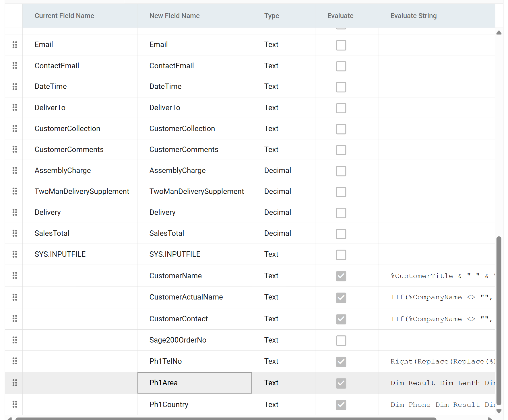Click the drag handle for the DateTime row

pos(15,87)
